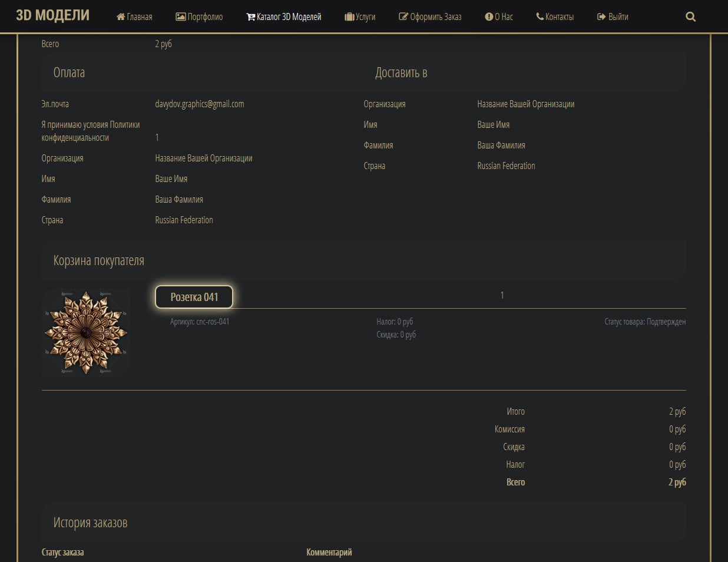Open search with the magnifier icon

tap(691, 17)
